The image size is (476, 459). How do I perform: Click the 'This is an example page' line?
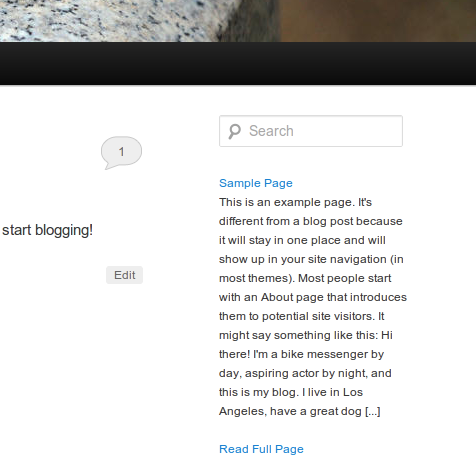click(295, 202)
